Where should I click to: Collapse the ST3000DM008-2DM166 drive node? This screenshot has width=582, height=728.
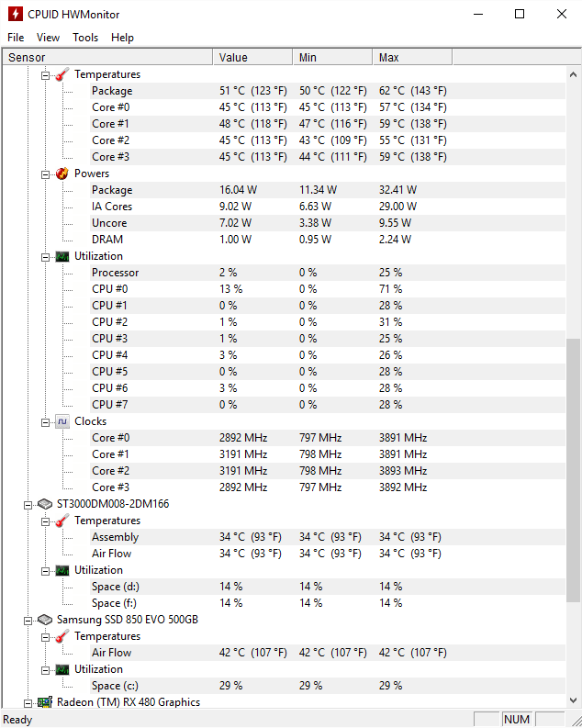point(28,505)
